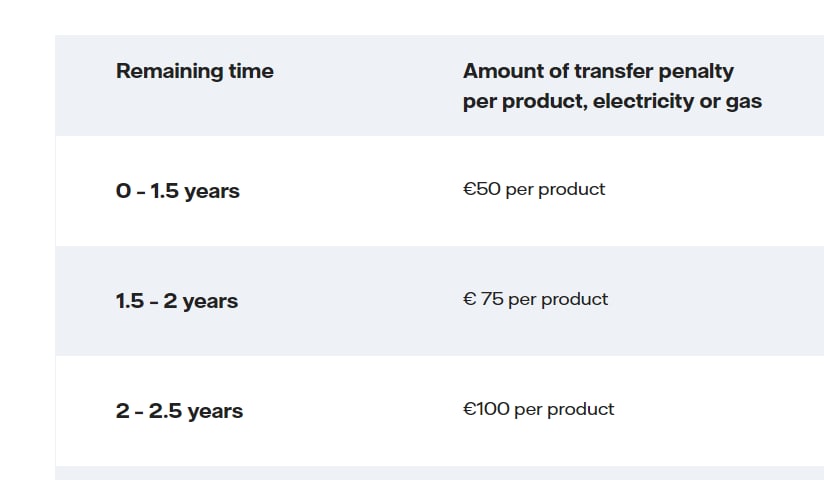Image resolution: width=824 pixels, height=480 pixels.
Task: Click the "Remaining time" column header
Action: 194,71
